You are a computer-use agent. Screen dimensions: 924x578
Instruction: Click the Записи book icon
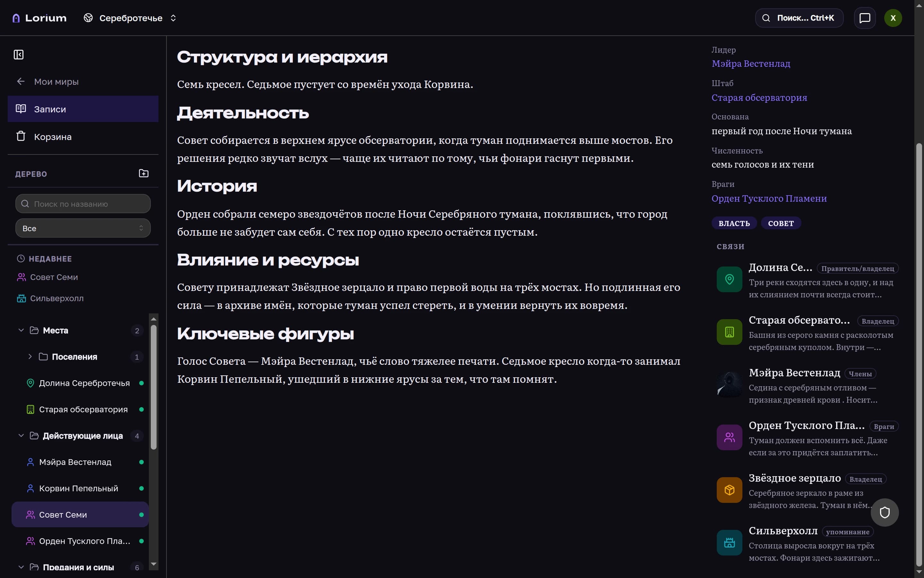[21, 109]
